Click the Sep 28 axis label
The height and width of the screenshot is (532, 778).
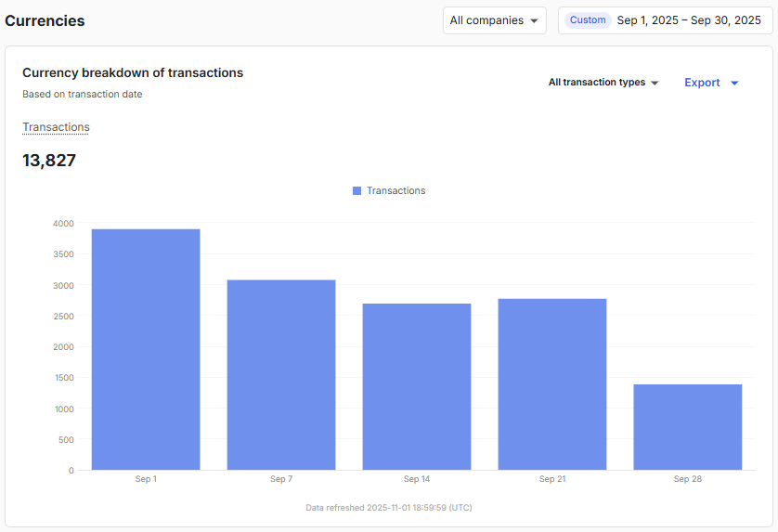688,479
